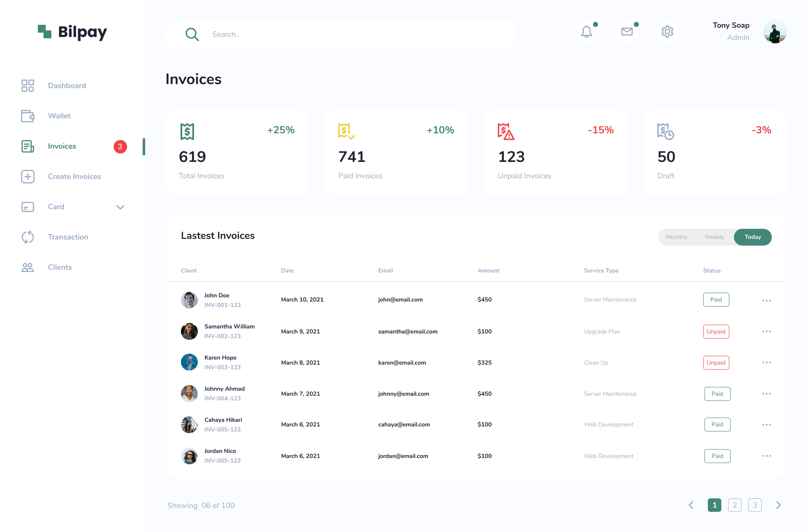Open the Invoices sidebar menu item
Screen dimensions: 808x532
tap(62, 146)
